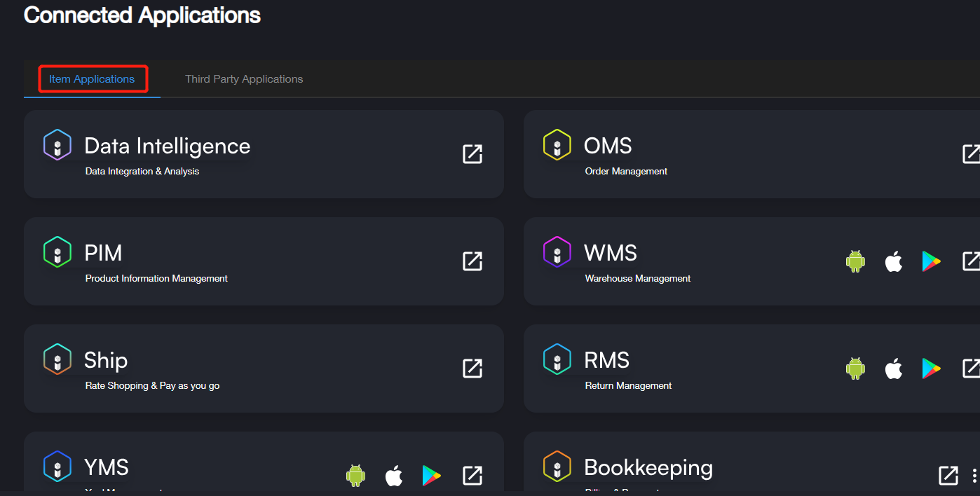The width and height of the screenshot is (980, 496).
Task: Open Bookkeeping external link icon
Action: 948,476
